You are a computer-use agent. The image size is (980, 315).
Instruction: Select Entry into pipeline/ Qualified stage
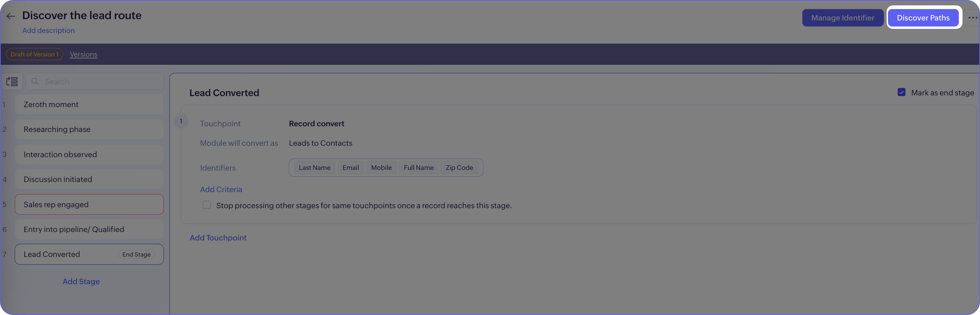89,229
